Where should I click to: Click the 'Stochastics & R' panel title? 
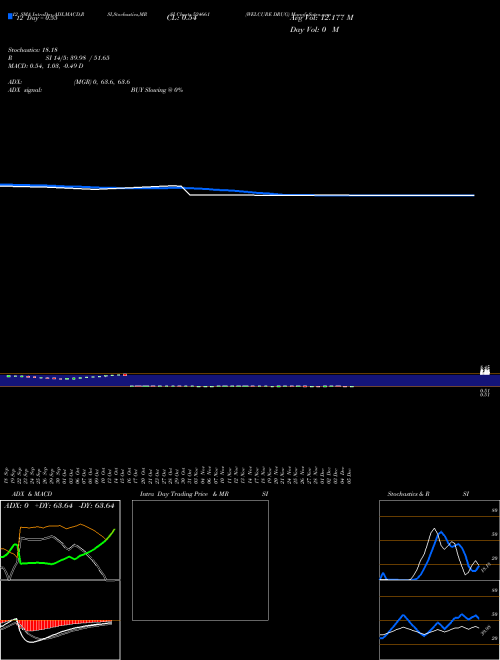point(408,494)
